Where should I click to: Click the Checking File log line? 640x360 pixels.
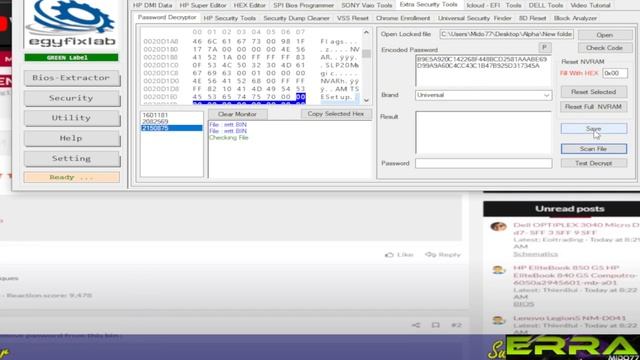tap(229, 138)
